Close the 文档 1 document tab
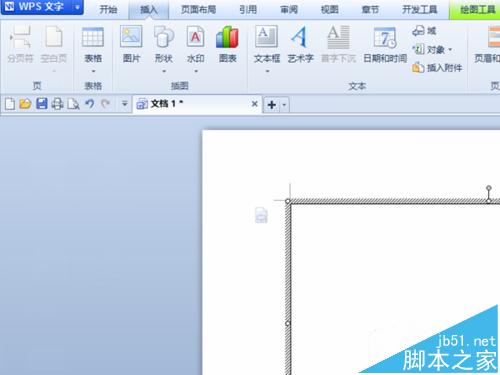The height and width of the screenshot is (375, 500). pyautogui.click(x=255, y=104)
